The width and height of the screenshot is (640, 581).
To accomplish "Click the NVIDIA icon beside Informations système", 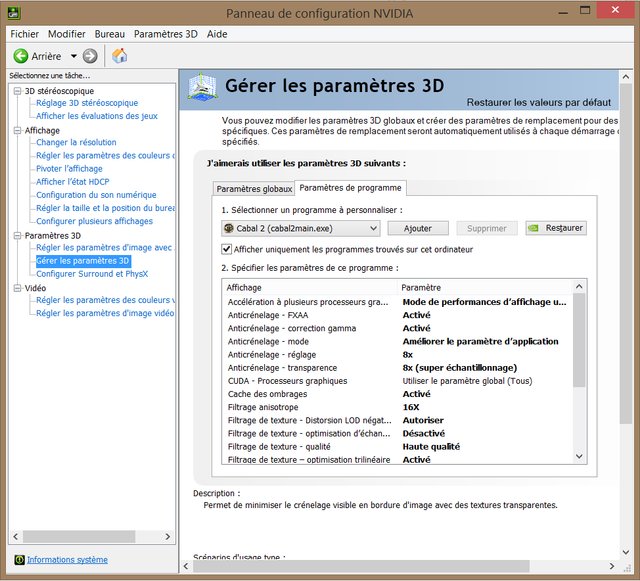I will pyautogui.click(x=19, y=559).
